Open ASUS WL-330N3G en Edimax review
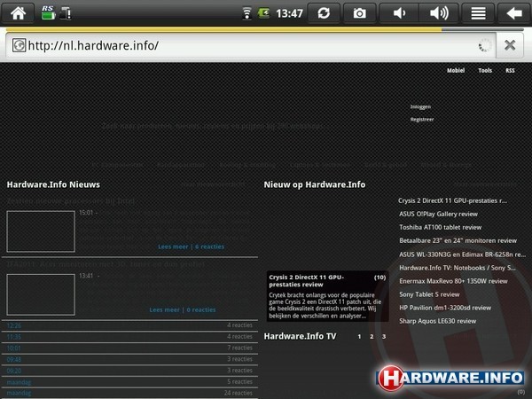The image size is (532, 399). pos(463,254)
